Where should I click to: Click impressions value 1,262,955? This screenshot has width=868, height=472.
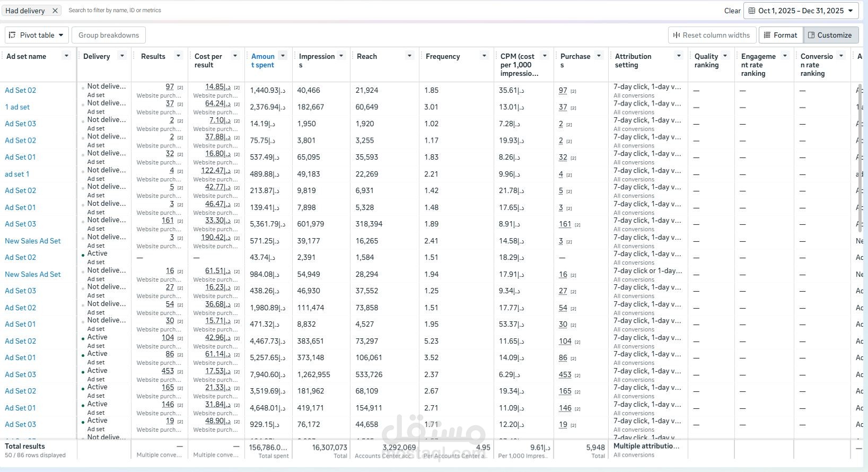pos(314,374)
